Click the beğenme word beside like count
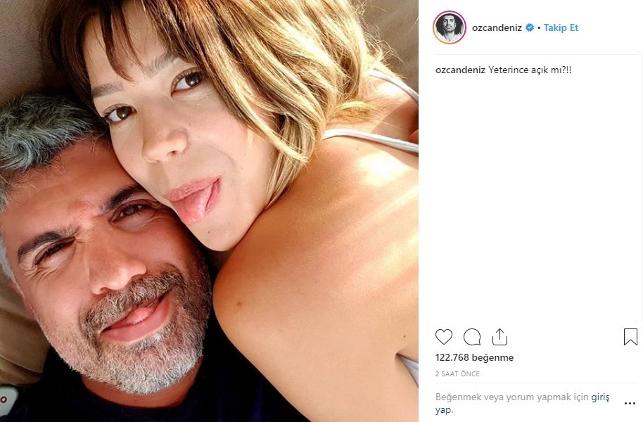 pos(495,358)
